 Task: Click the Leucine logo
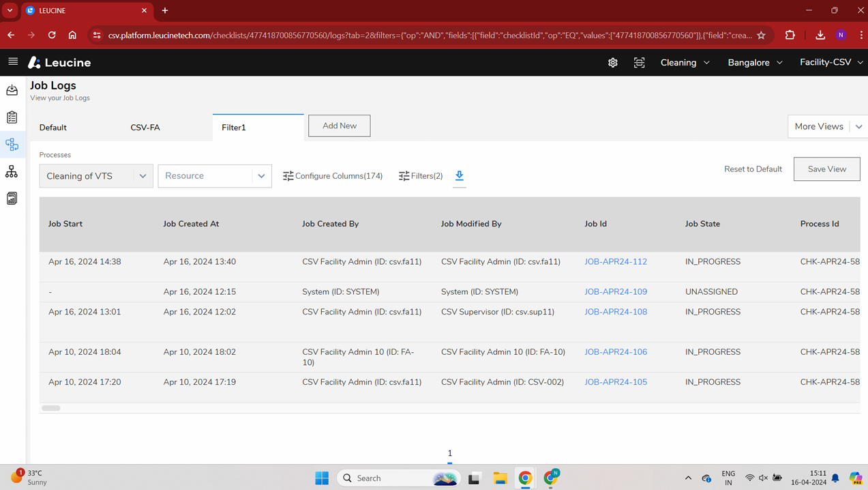(59, 62)
